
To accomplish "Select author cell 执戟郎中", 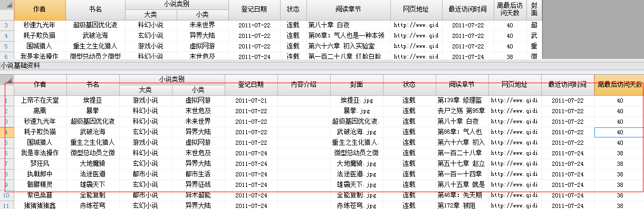I will (40, 174).
